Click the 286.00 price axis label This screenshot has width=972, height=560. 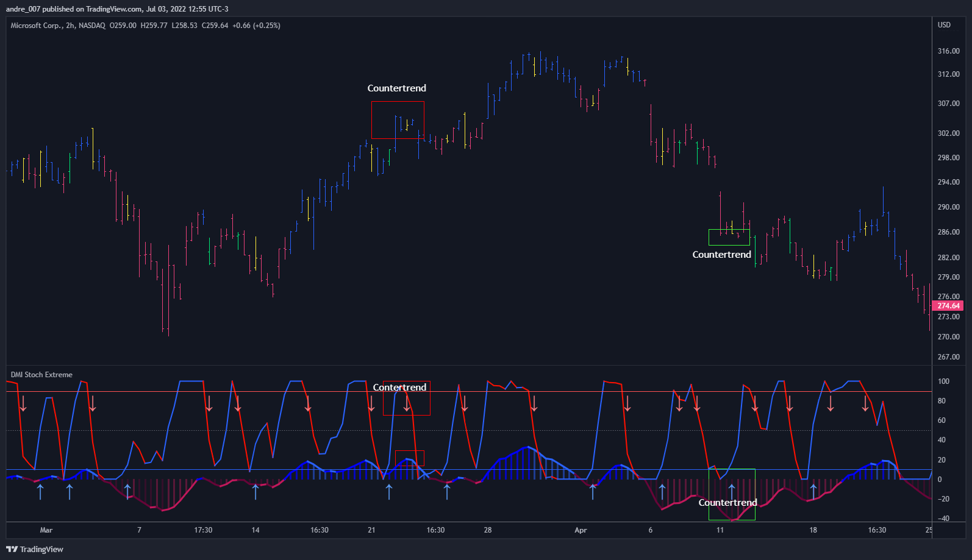tap(948, 232)
